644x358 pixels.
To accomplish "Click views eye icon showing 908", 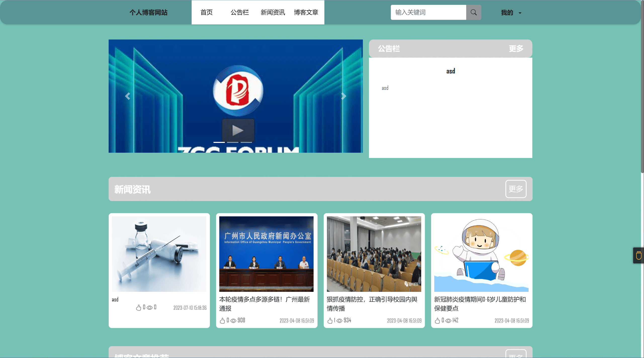I will (233, 321).
